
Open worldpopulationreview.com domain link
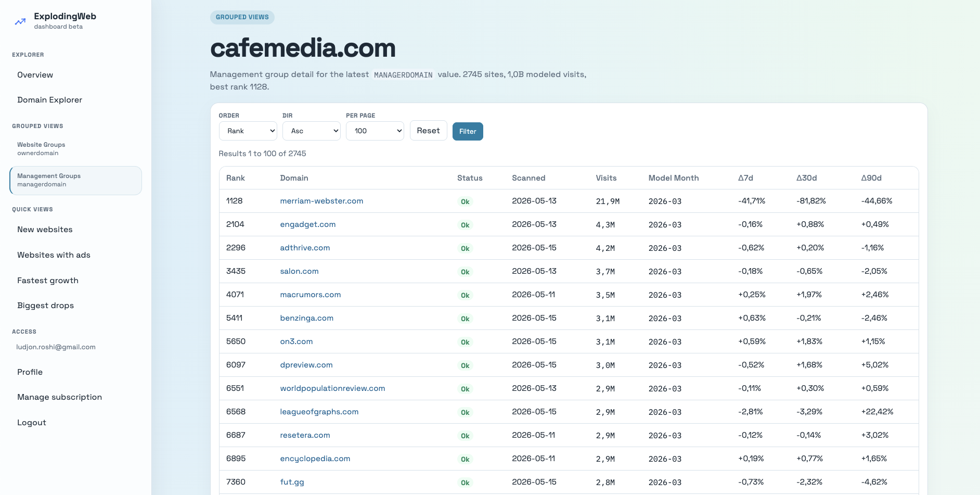click(x=332, y=388)
